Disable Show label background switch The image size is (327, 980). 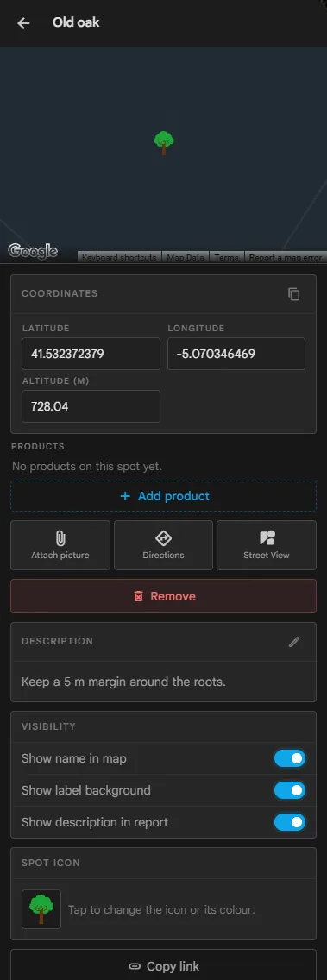click(x=290, y=790)
